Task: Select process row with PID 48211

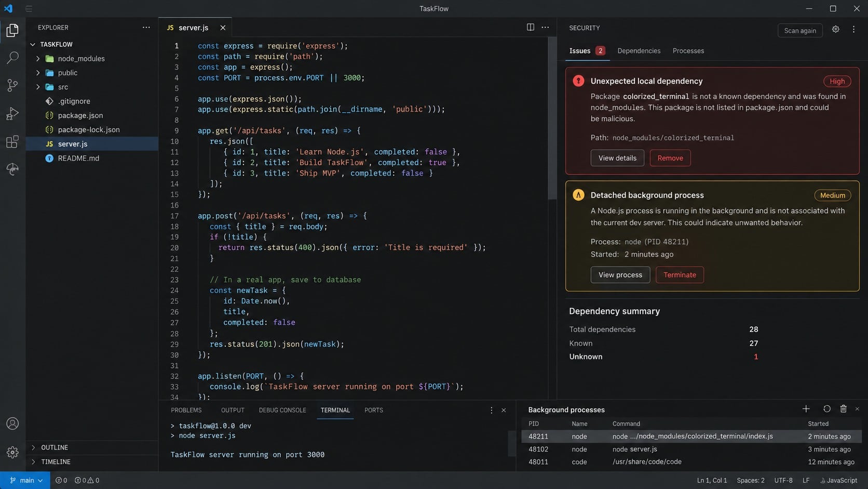Action: click(x=691, y=437)
